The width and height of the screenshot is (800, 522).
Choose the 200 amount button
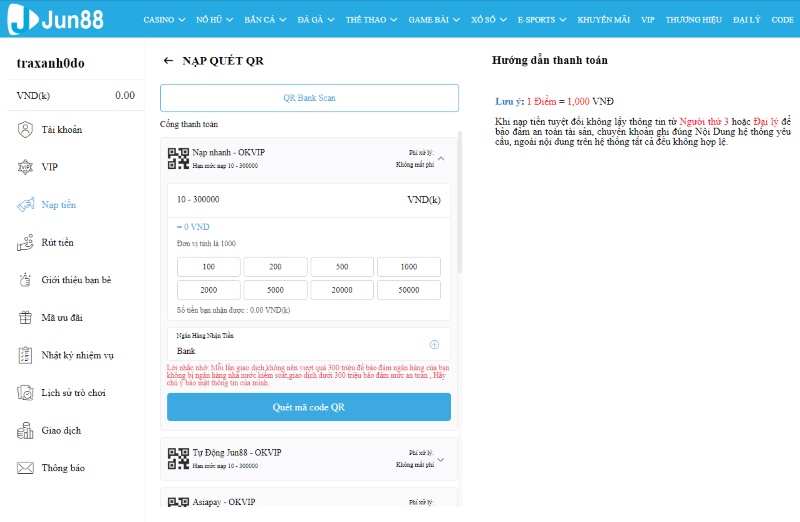[276, 267]
